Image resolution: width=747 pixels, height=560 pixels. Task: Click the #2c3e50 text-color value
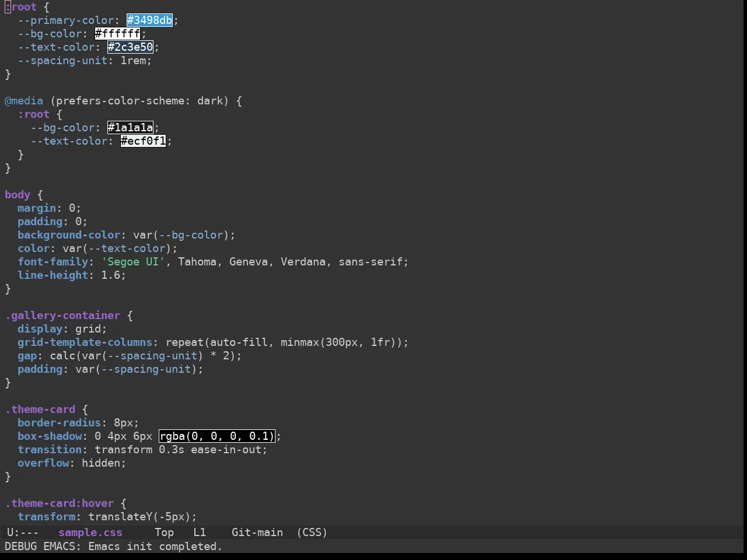130,47
